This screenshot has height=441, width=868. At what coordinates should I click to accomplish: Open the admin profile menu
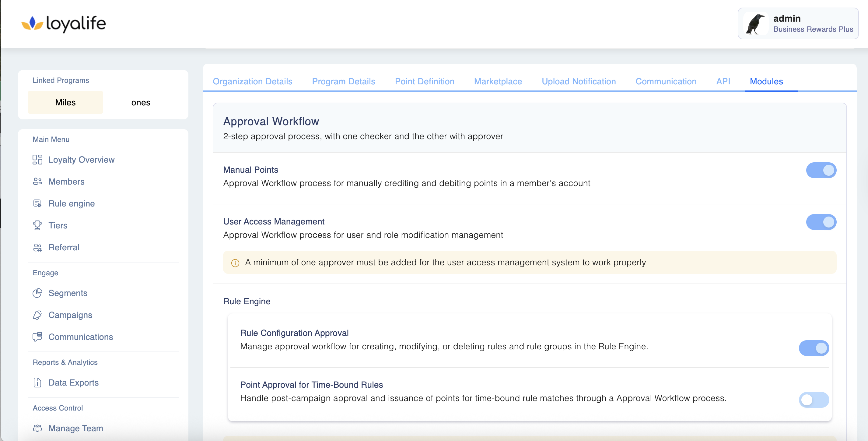(798, 23)
